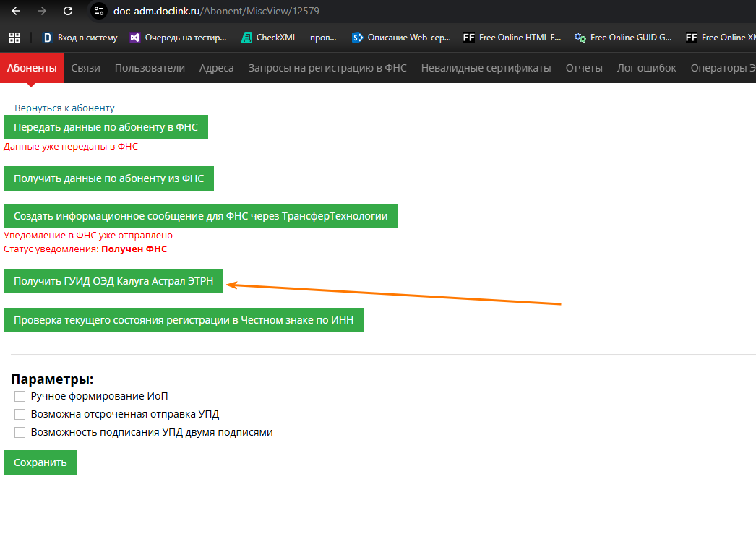Open Невалидные сертификаты tab
This screenshot has height=547, width=756.
coord(486,68)
